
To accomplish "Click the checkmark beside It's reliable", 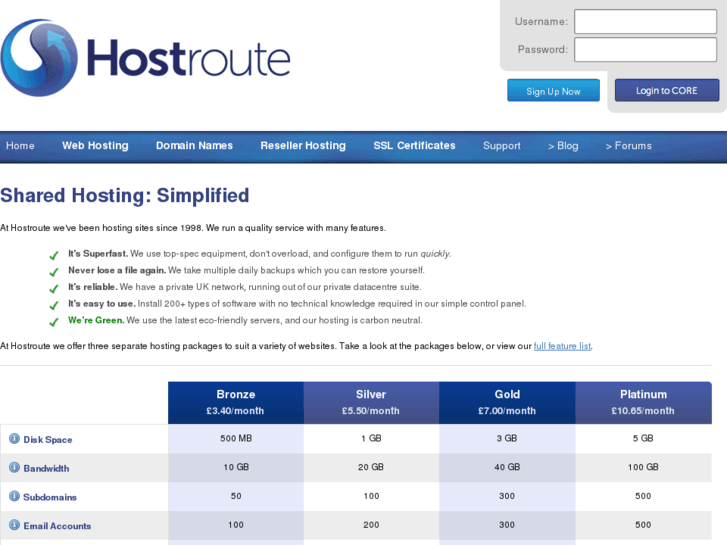I will tap(54, 289).
